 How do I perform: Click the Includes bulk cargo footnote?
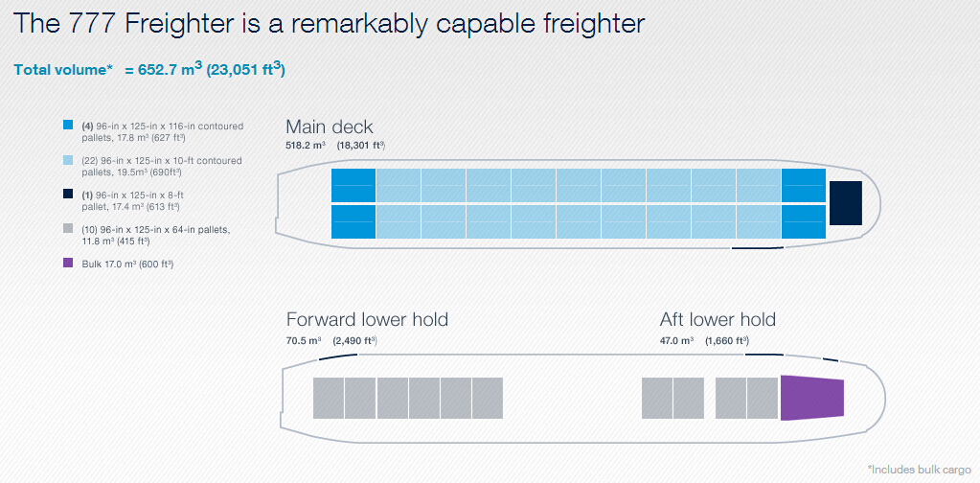919,469
